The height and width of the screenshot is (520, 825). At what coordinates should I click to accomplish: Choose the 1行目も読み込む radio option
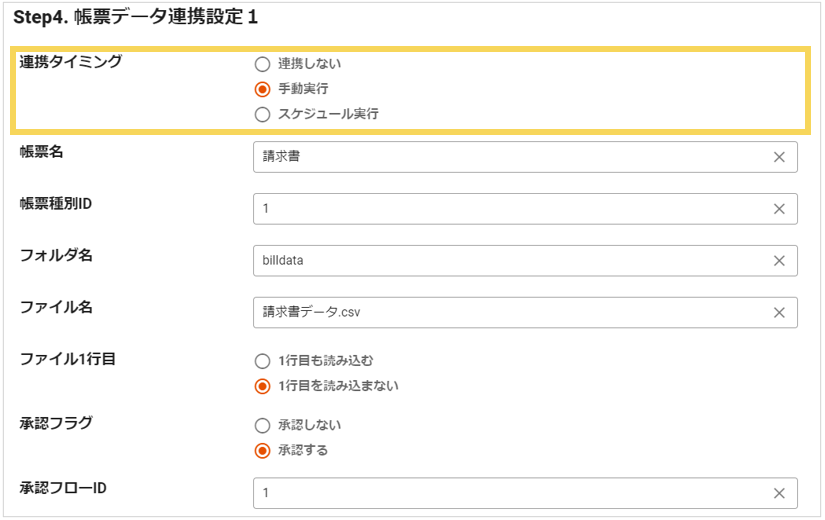pyautogui.click(x=263, y=361)
